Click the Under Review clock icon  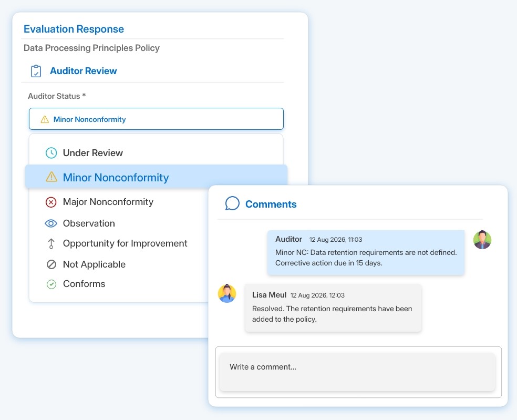pos(51,153)
